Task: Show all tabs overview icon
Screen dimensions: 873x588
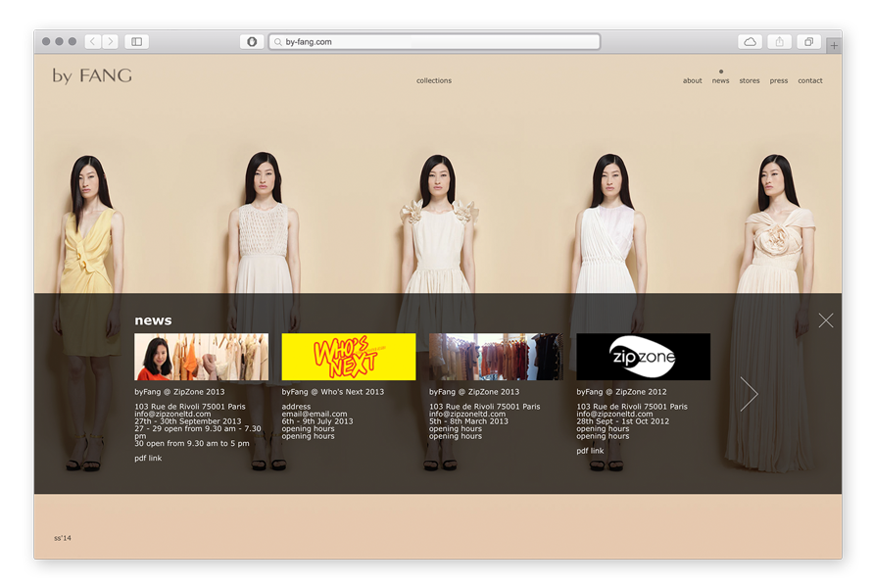Action: click(808, 42)
